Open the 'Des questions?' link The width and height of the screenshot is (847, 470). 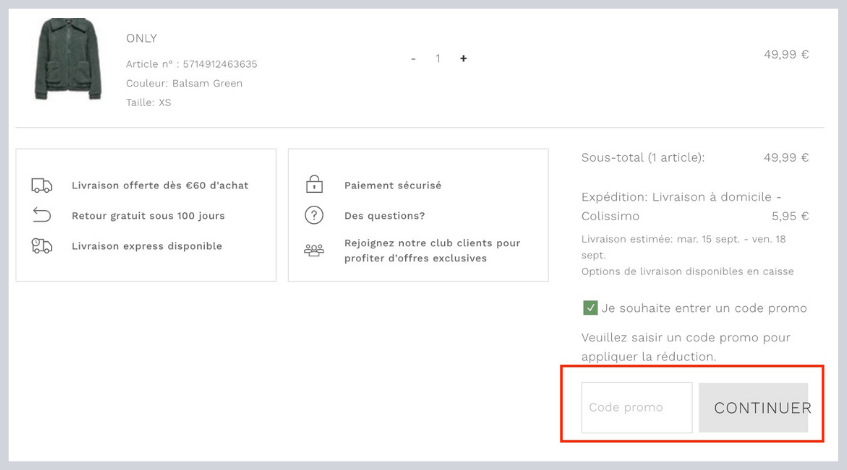(384, 215)
